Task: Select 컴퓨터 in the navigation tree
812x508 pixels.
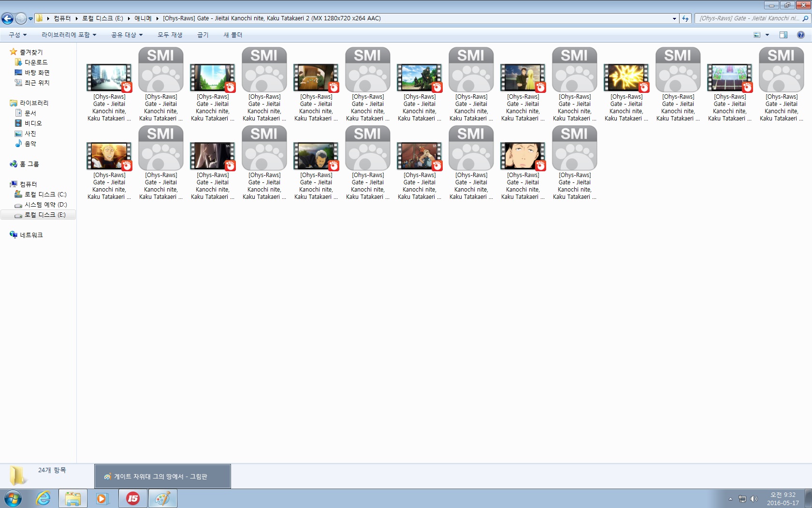Action: [28, 184]
